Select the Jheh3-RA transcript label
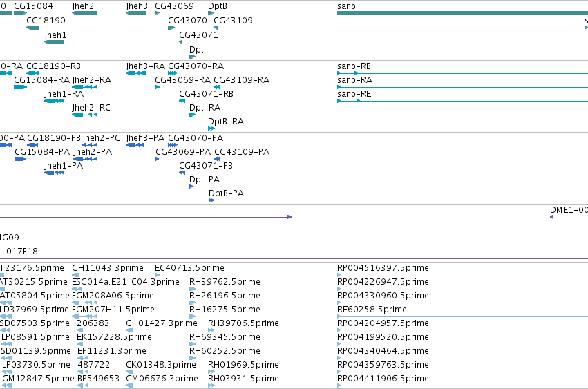Screen dimensions: 588x389 (146, 66)
